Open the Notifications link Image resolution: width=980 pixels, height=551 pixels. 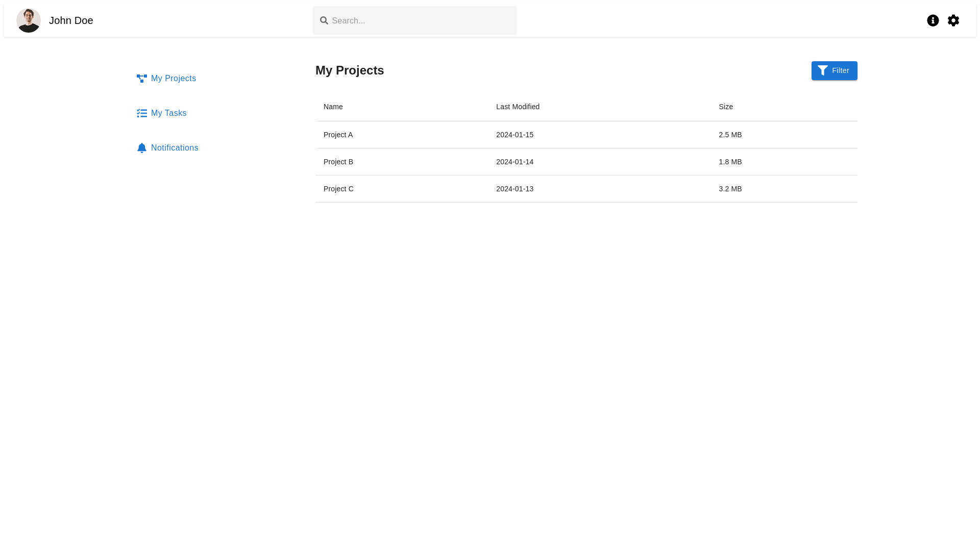point(175,148)
